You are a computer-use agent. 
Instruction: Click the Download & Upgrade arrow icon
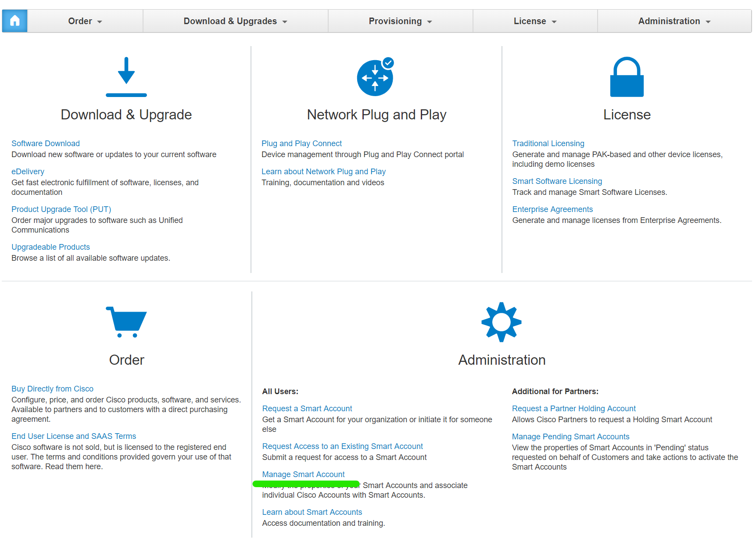[126, 77]
